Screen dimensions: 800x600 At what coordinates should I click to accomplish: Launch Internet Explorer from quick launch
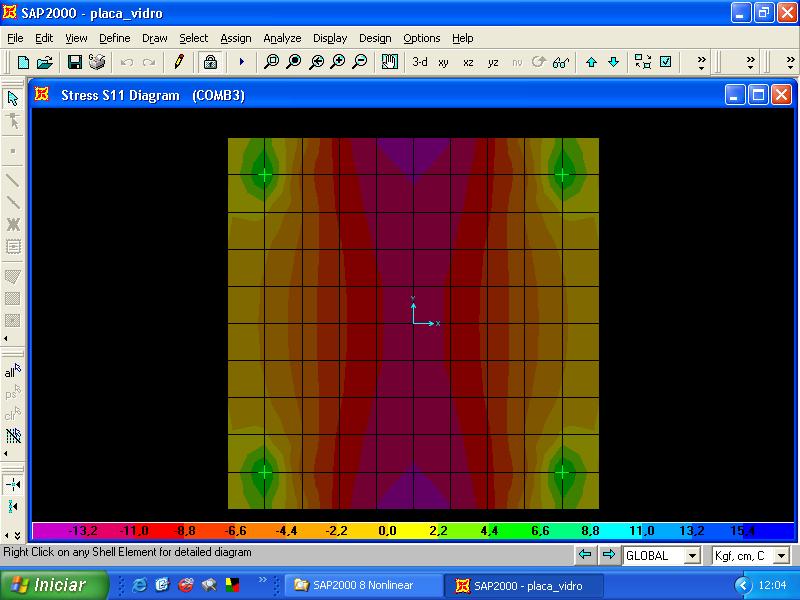(x=139, y=585)
